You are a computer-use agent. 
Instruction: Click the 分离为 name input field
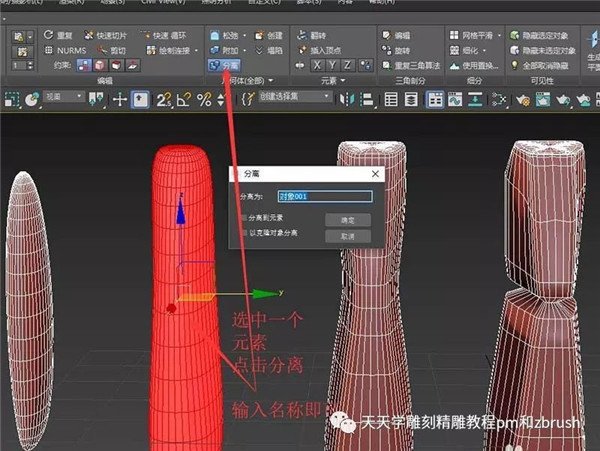point(325,197)
